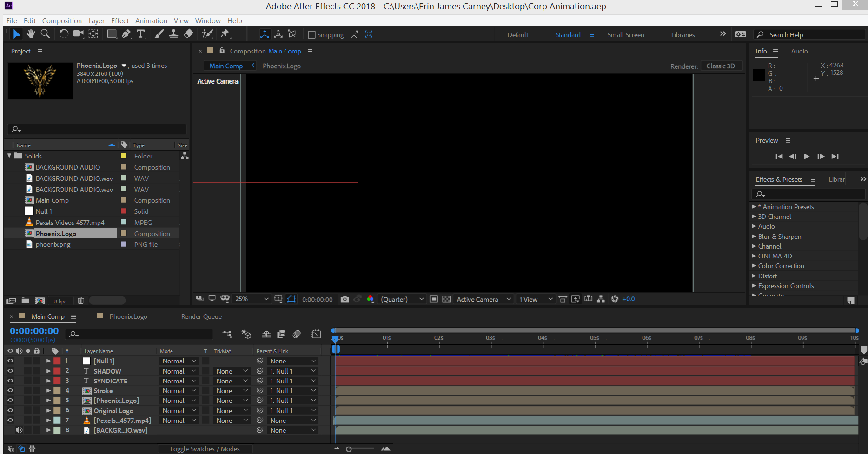This screenshot has width=868, height=454.
Task: Click the Classic 3D renderer button
Action: (721, 66)
